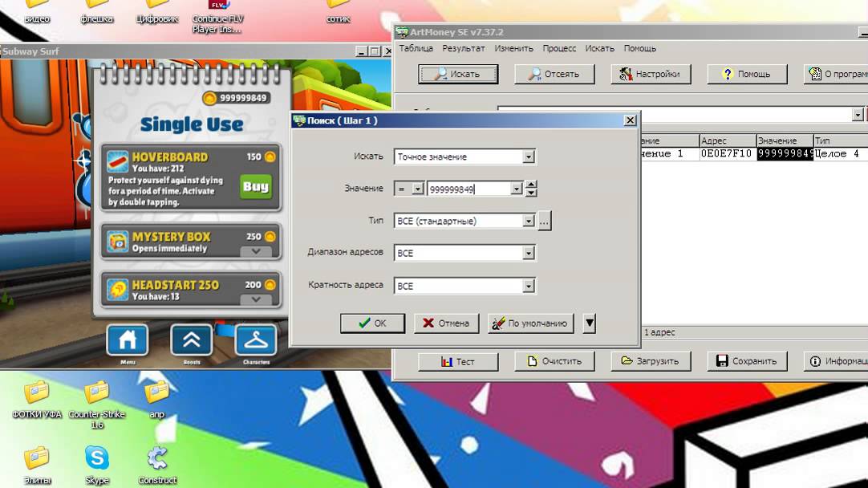This screenshot has height=488, width=868.
Task: Expand the Mystery Box item chevron
Action: [x=255, y=251]
